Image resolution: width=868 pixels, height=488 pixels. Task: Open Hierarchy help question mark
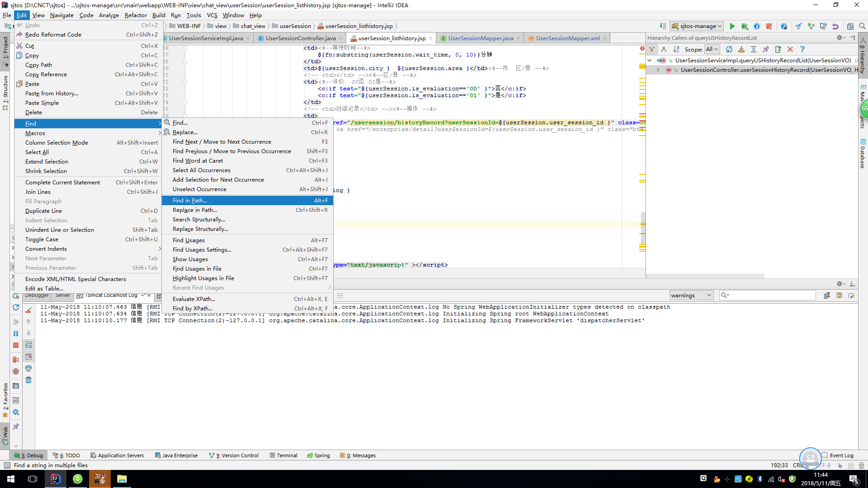pos(802,49)
